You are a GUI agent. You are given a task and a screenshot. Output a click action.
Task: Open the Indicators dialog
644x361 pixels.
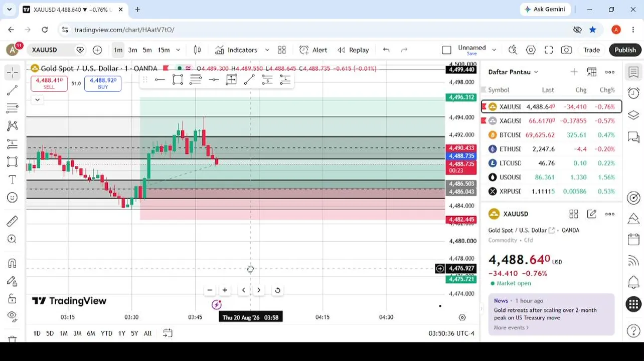click(236, 50)
